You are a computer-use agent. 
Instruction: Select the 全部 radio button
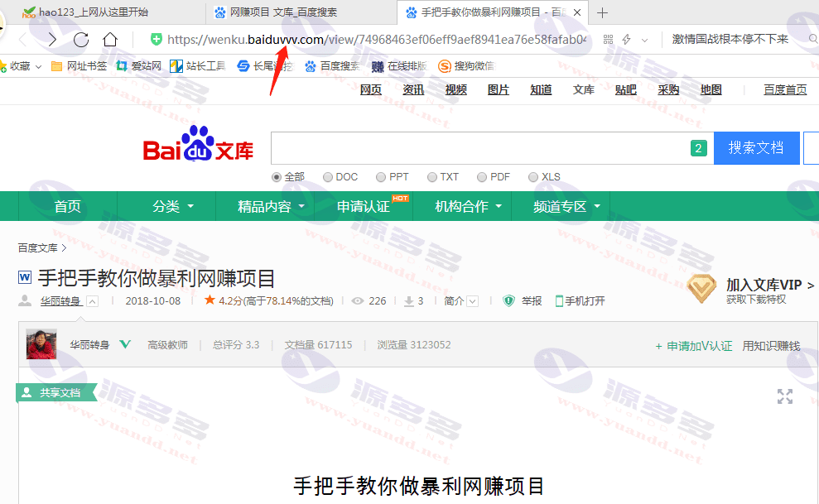pyautogui.click(x=277, y=177)
